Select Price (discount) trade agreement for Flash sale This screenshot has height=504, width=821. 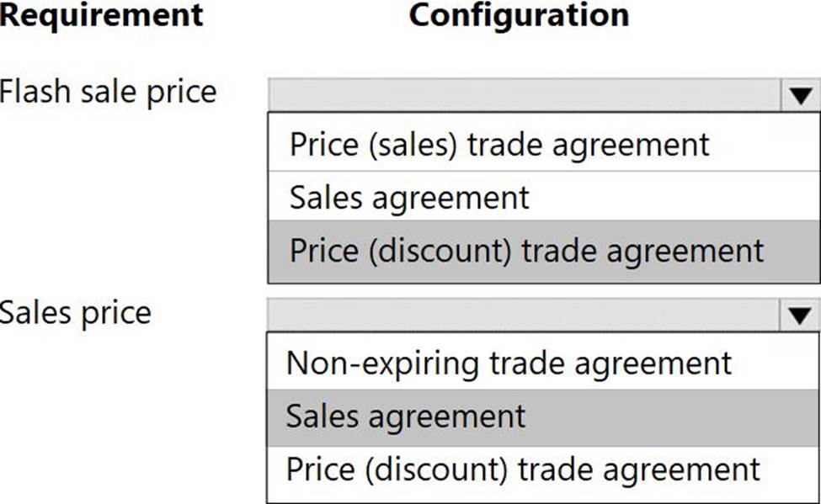tap(526, 251)
